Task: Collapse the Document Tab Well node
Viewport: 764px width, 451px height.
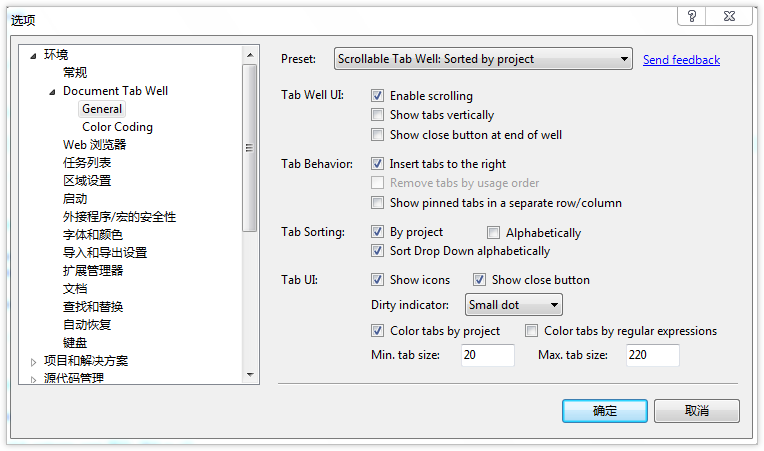Action: click(52, 91)
